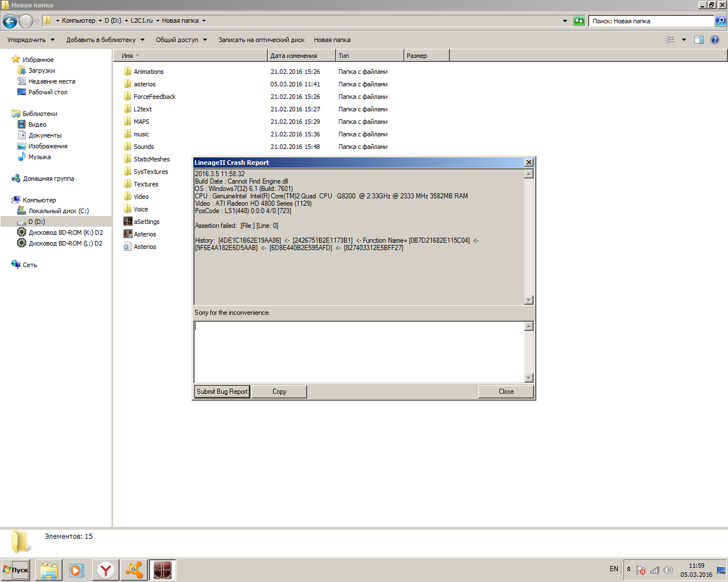This screenshot has width=728, height=582.
Task: Open the Документы library
Action: tap(45, 135)
